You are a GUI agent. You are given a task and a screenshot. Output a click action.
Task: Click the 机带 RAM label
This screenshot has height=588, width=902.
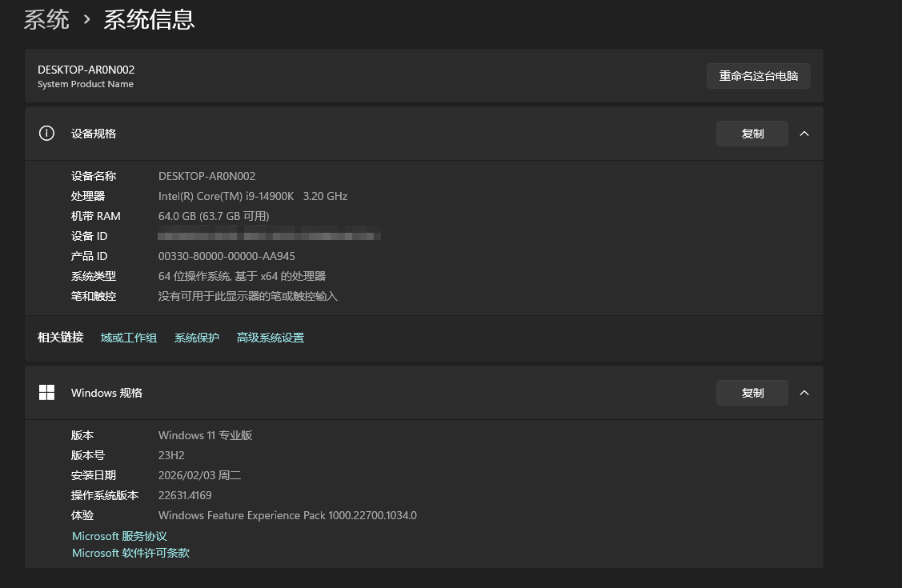click(x=96, y=216)
